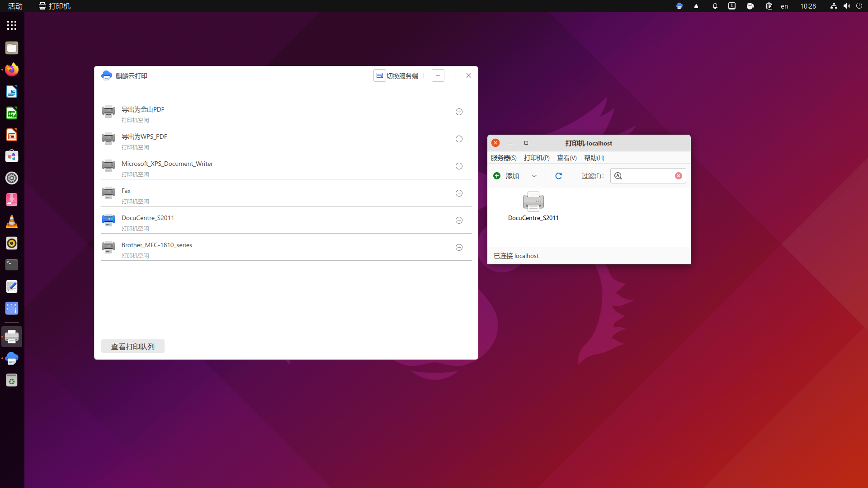Expand the 导出为金山PDF printer row
868x488 pixels.
pos(459,112)
